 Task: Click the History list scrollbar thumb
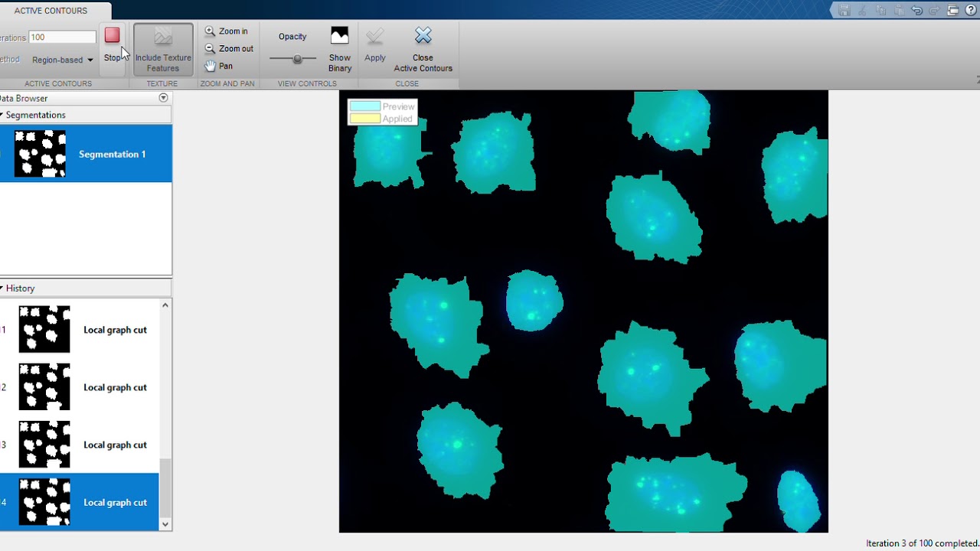(x=165, y=488)
